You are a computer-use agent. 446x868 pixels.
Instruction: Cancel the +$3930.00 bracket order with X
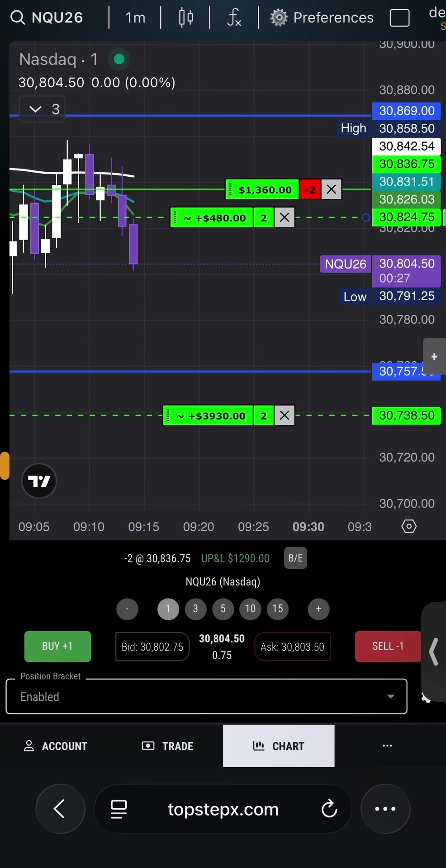pos(285,415)
